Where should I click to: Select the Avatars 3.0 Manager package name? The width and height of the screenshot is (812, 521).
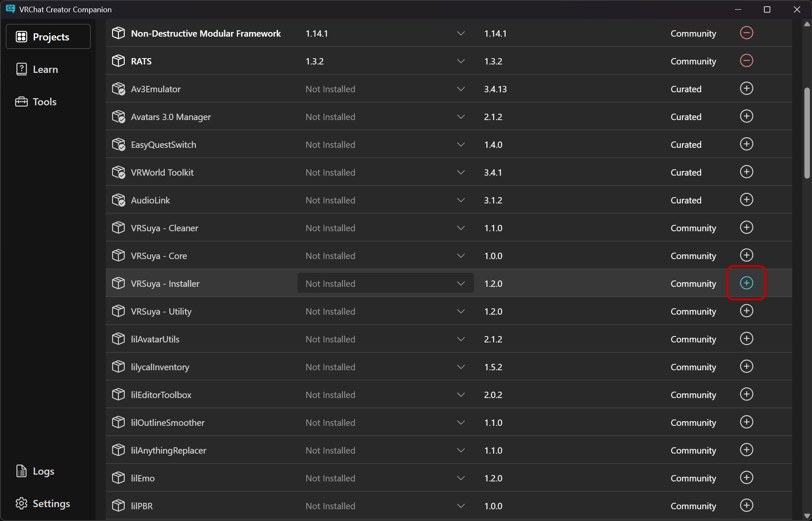(171, 117)
